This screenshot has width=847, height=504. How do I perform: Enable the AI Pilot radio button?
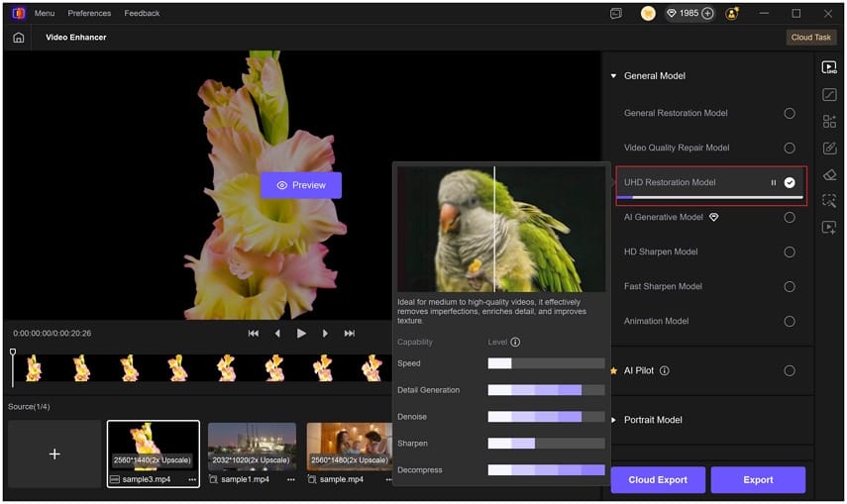(x=789, y=371)
